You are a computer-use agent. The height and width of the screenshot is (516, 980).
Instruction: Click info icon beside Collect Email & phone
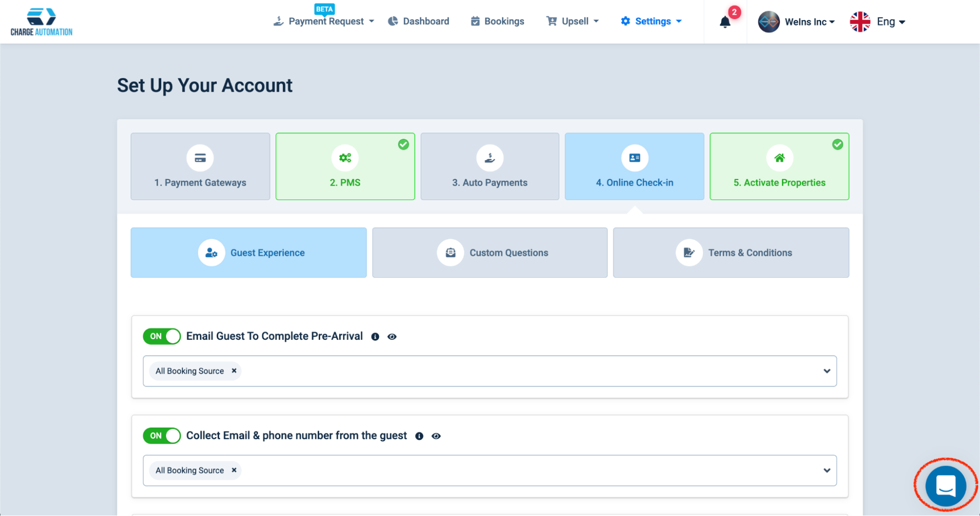click(x=419, y=436)
